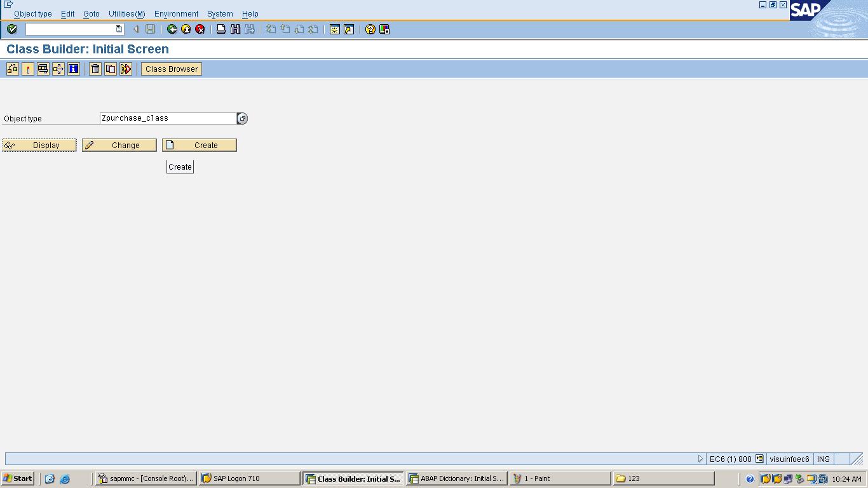868x488 pixels.
Task: Open the Object type value help dropdown
Action: 242,118
